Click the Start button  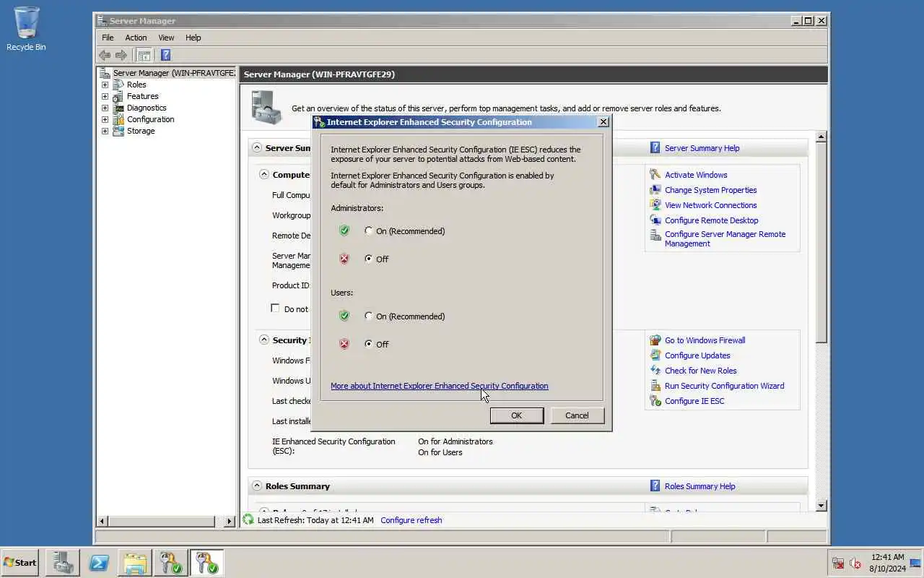pos(20,562)
